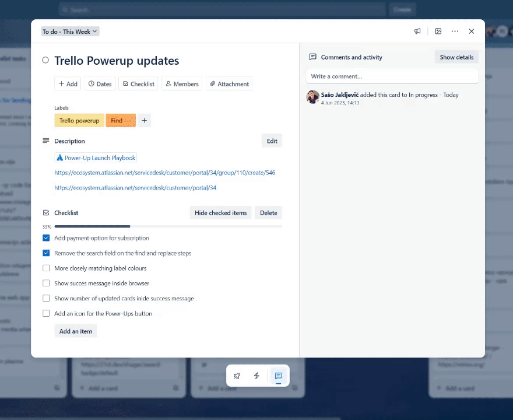Image resolution: width=513 pixels, height=420 pixels.
Task: Toggle the comments panel icon in bottom bar
Action: tap(279, 376)
